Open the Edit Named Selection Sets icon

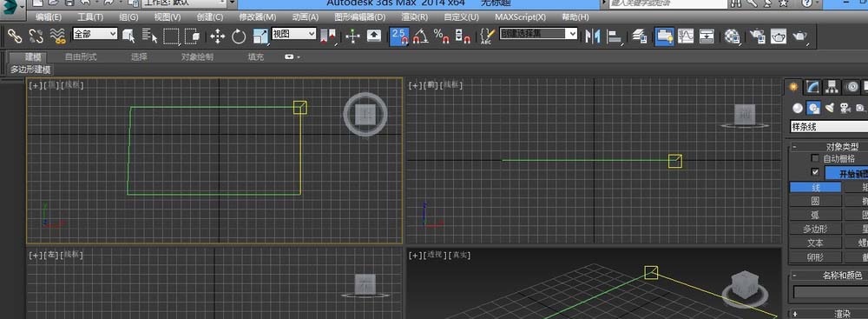[x=487, y=37]
